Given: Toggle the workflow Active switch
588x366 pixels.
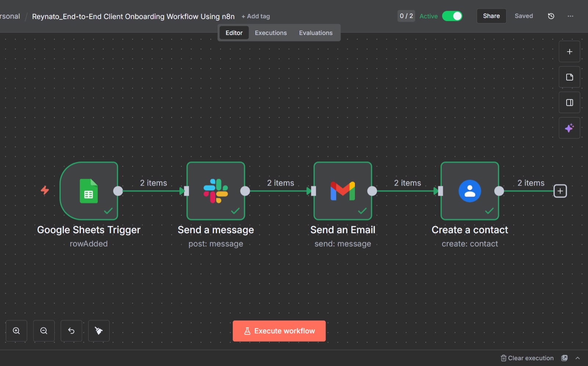Looking at the screenshot, I should (452, 16).
